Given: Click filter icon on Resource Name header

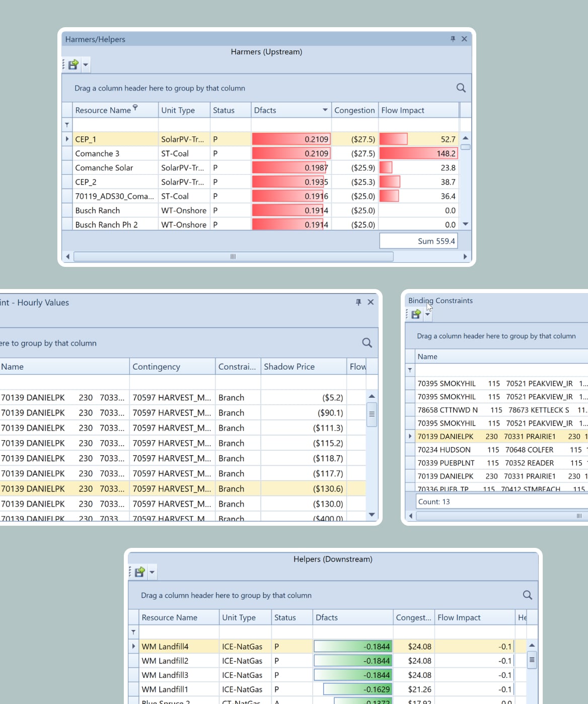Looking at the screenshot, I should pyautogui.click(x=135, y=108).
